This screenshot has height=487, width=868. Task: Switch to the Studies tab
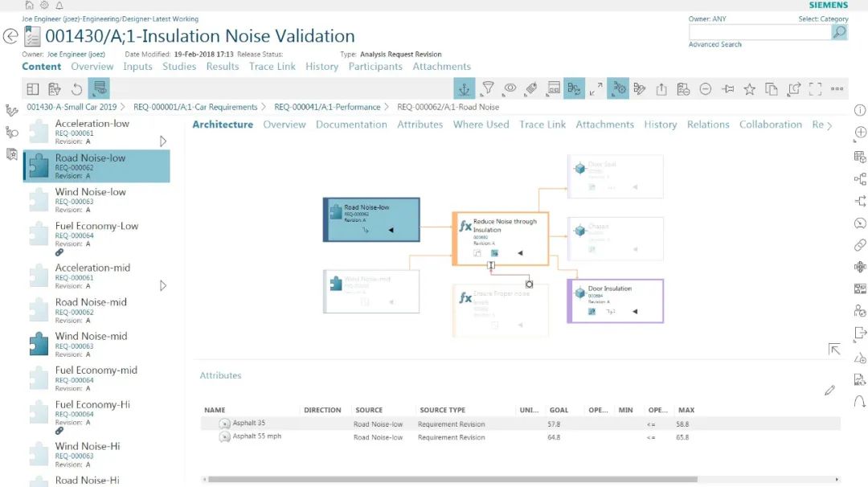pyautogui.click(x=178, y=67)
